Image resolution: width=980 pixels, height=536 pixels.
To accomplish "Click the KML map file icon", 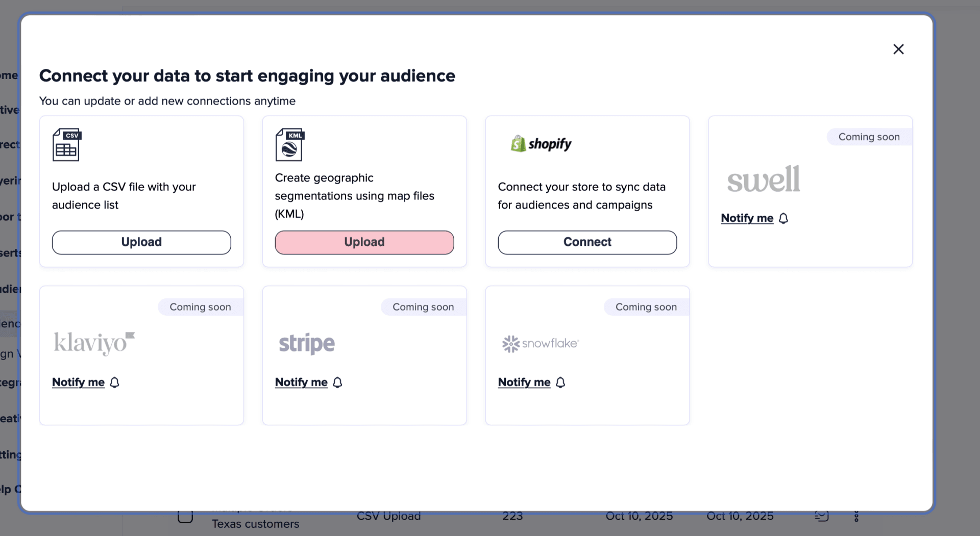I will pos(290,145).
